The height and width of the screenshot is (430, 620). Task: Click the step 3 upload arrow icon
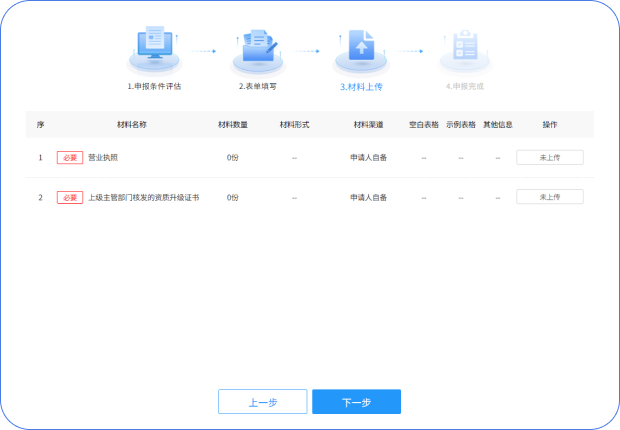(360, 47)
